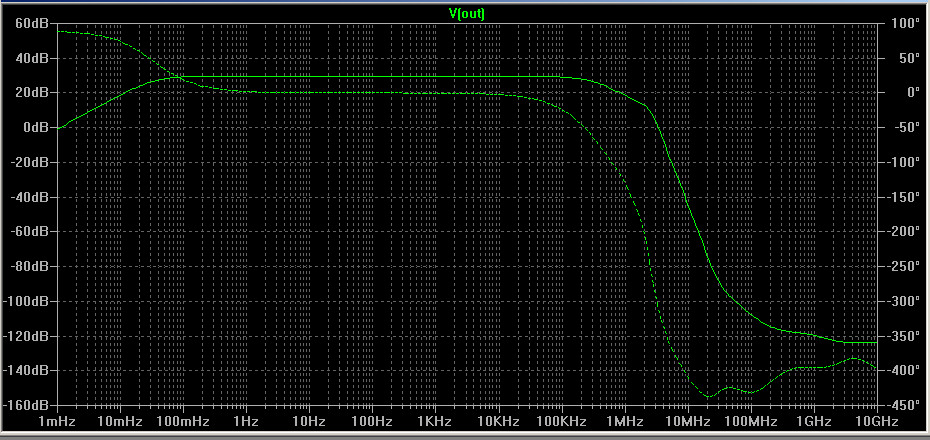930x440 pixels.
Task: Click the 20dB left axis label
Action: coord(32,93)
